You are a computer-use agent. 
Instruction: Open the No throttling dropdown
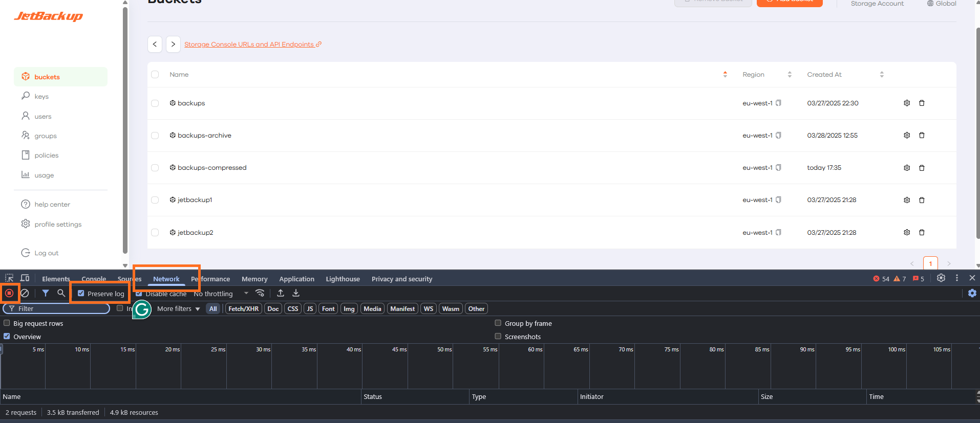(x=221, y=294)
